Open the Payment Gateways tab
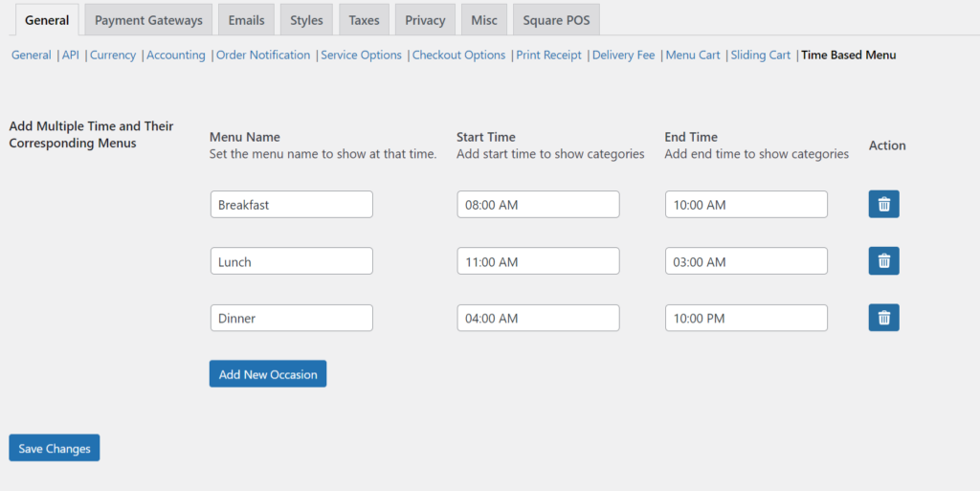 click(x=148, y=20)
